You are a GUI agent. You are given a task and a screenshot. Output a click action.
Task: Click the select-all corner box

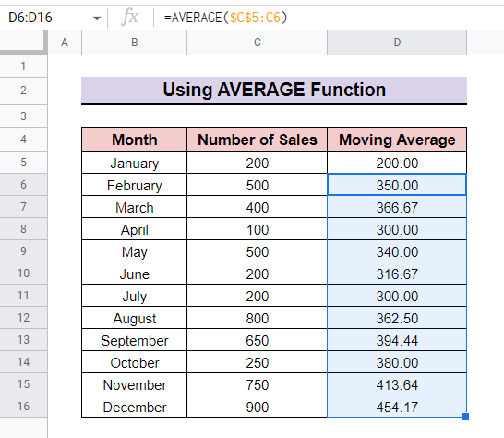(23, 43)
